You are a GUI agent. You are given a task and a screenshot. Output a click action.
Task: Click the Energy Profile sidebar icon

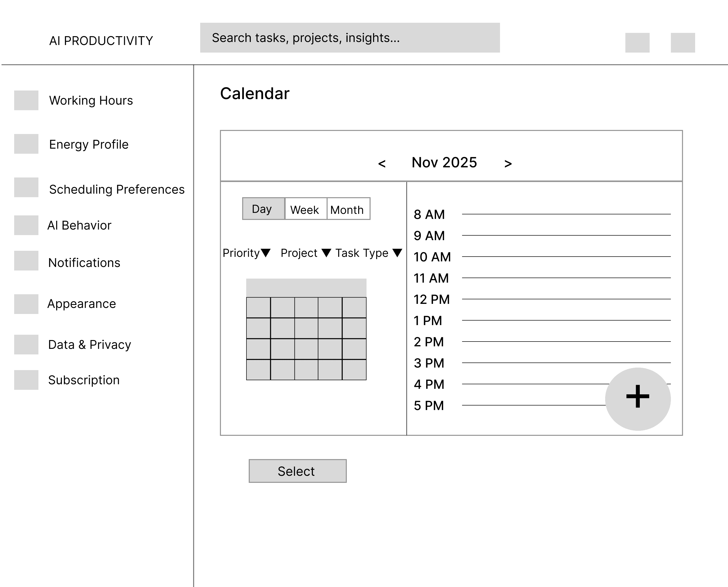[x=26, y=144]
